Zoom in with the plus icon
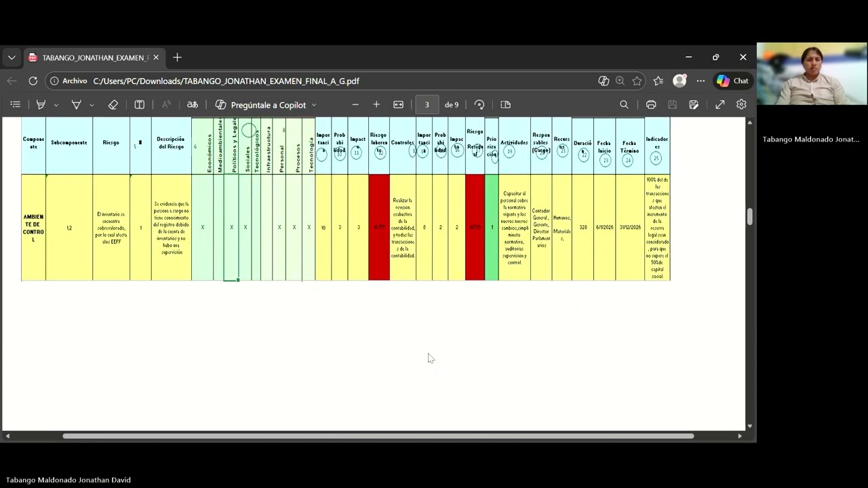 coord(376,104)
